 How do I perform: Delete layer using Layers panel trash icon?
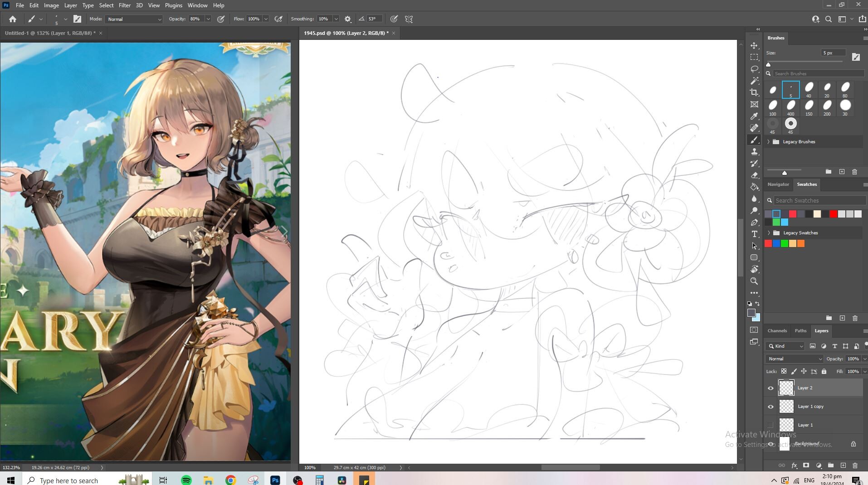pos(855,466)
